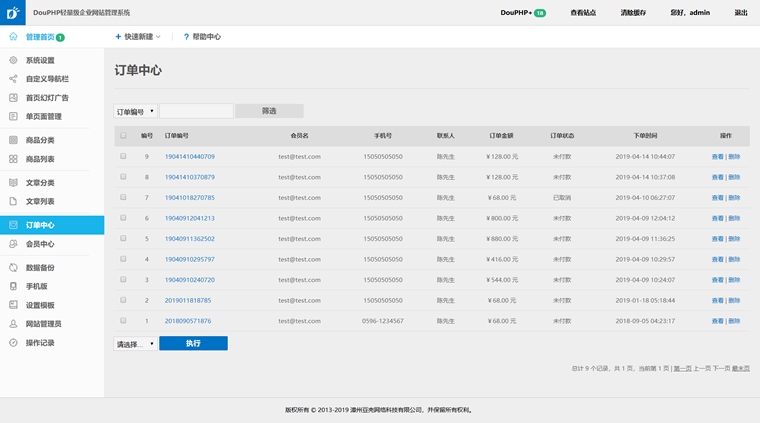The image size is (760, 423).
Task: Click the green 18 badge next to DouPHP+
Action: pyautogui.click(x=540, y=13)
